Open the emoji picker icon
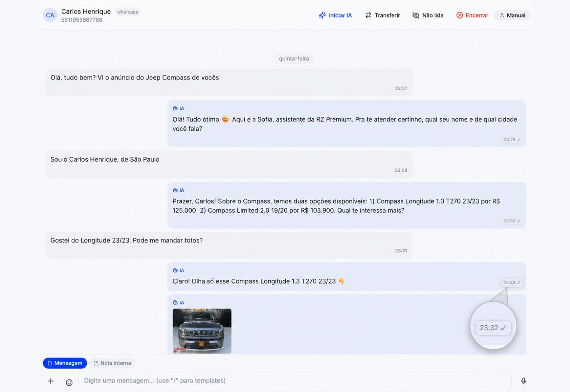 [x=69, y=382]
